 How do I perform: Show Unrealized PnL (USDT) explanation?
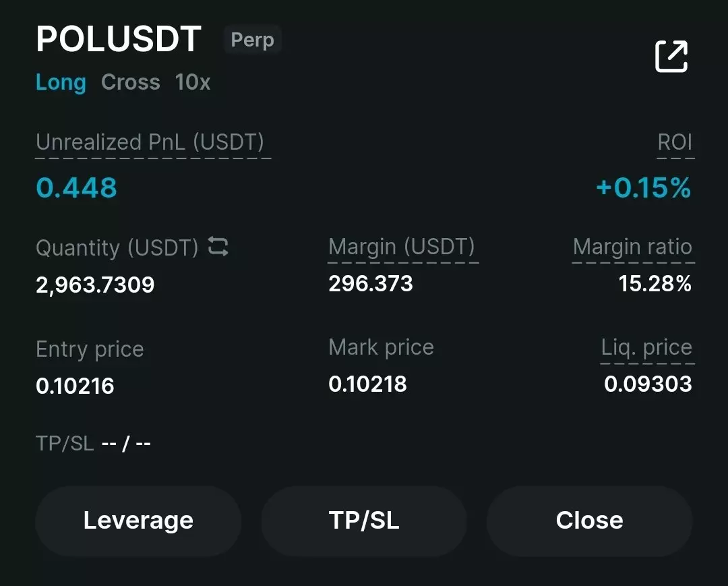click(x=150, y=142)
